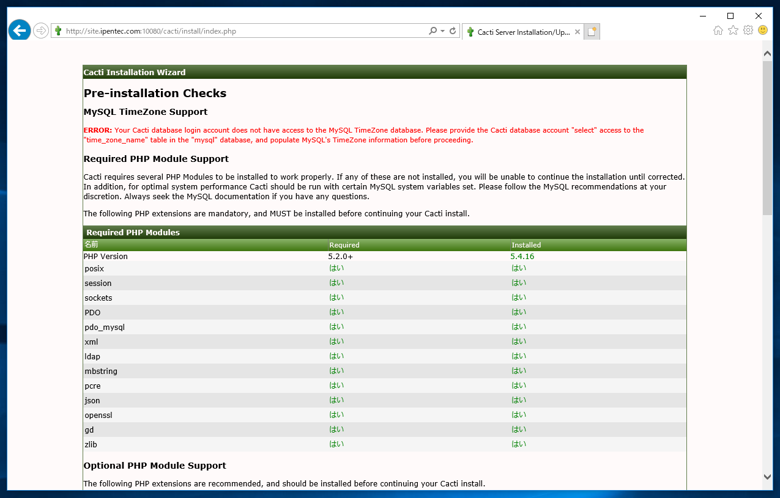This screenshot has height=498, width=780.
Task: Click the '5.2.0+' required version value
Action: tap(340, 256)
